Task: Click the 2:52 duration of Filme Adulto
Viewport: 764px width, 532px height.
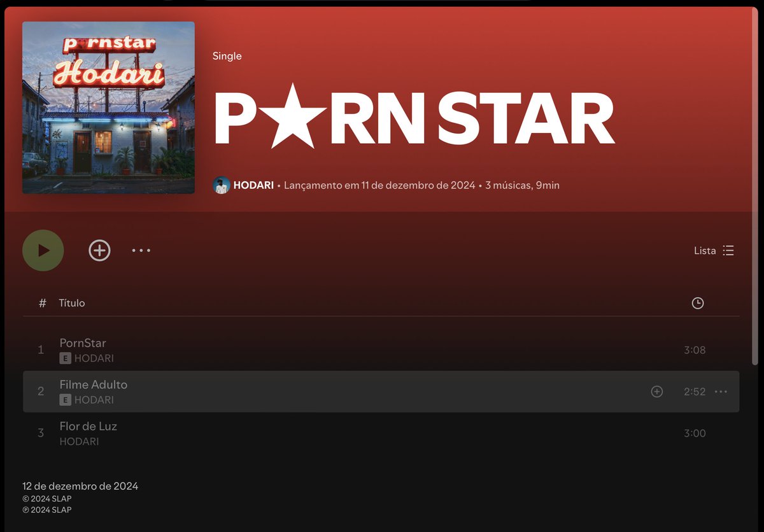Action: click(695, 392)
